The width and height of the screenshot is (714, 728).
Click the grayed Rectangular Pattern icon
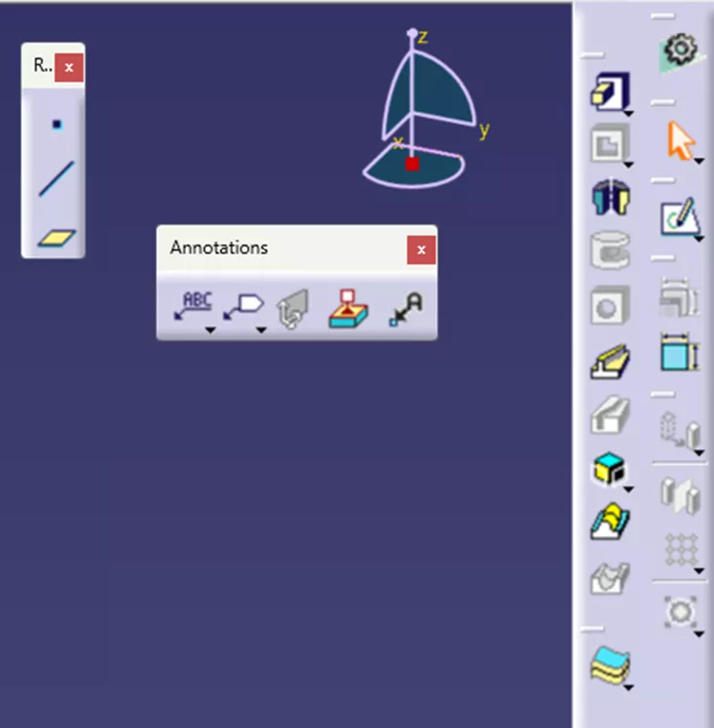[681, 550]
